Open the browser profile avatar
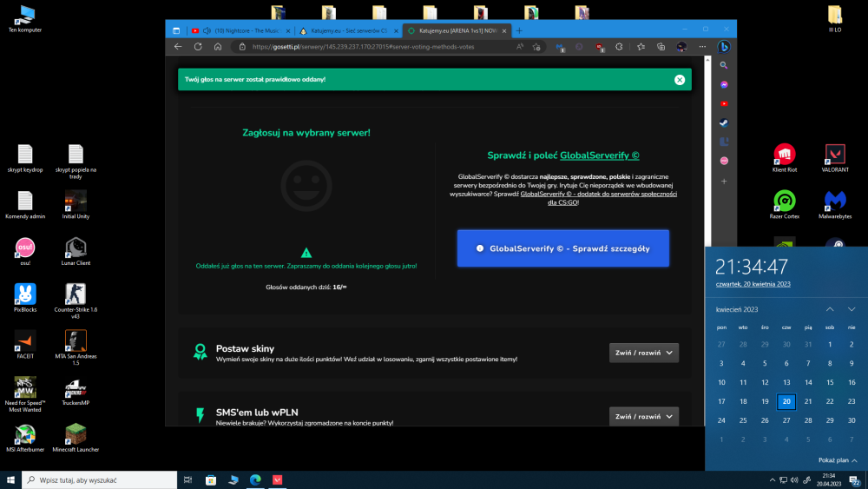The image size is (868, 489). (x=681, y=47)
